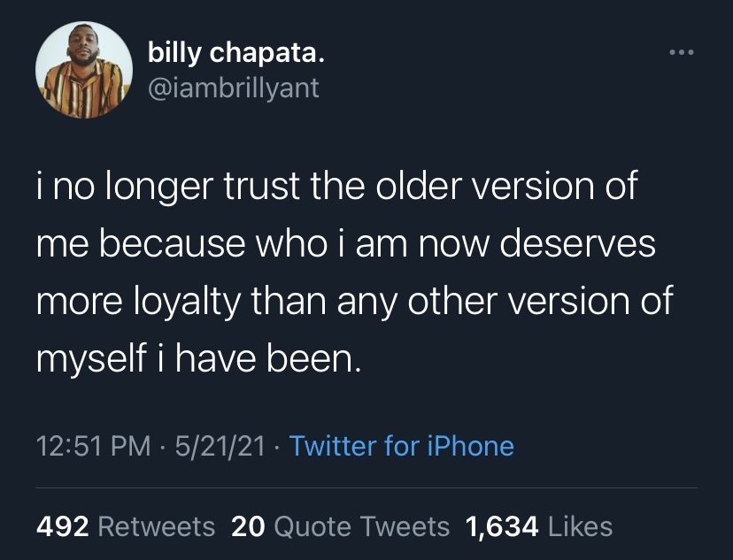Screen dimensions: 733x560
Task: Click the line "myself i have been."
Action: pyautogui.click(x=199, y=358)
